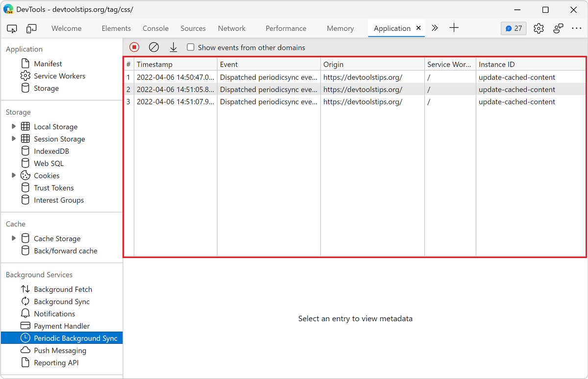Open the issues counter showing 27

click(x=513, y=28)
